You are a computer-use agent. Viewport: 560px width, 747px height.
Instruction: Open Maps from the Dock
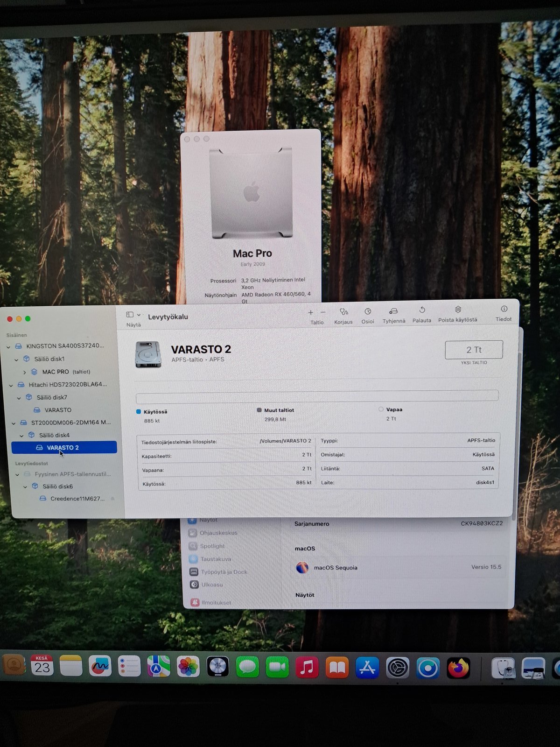159,666
